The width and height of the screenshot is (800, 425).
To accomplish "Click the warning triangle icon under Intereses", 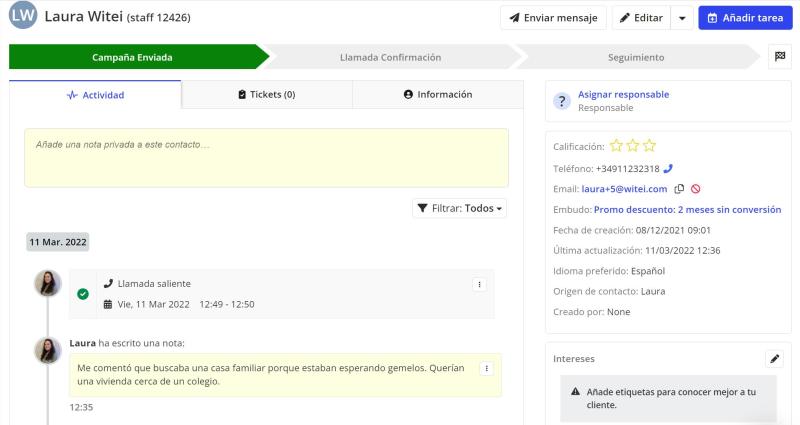I will (576, 392).
